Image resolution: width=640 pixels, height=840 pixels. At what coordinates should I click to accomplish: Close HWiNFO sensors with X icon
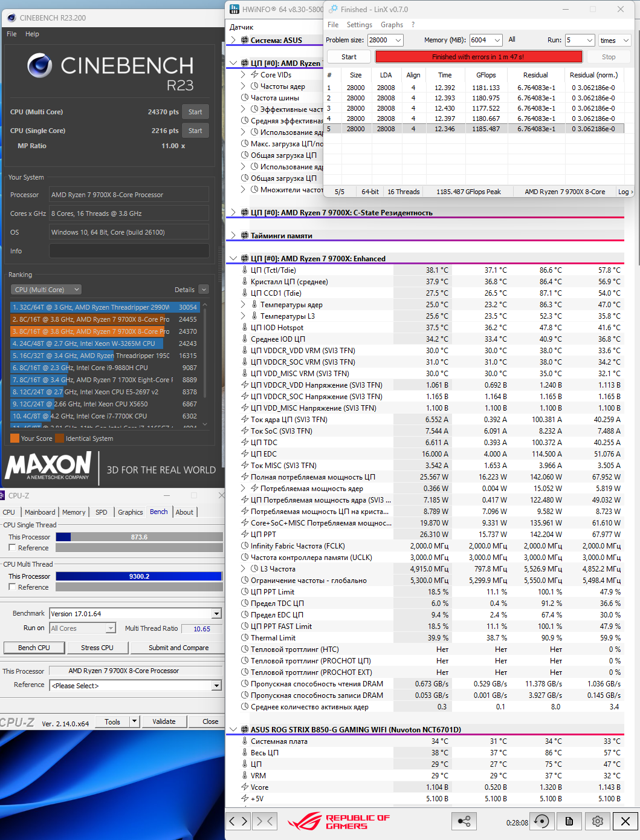pyautogui.click(x=625, y=821)
